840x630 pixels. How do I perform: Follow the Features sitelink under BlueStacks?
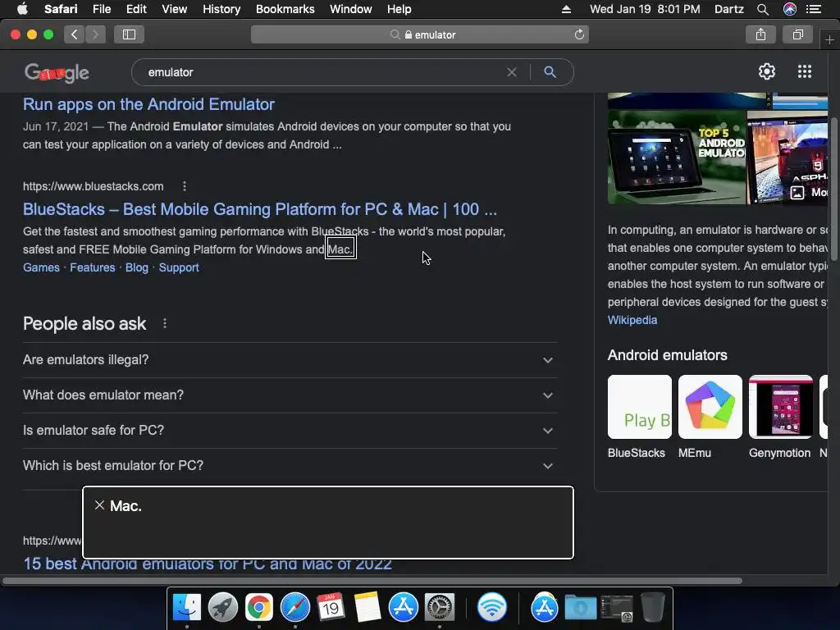[92, 267]
